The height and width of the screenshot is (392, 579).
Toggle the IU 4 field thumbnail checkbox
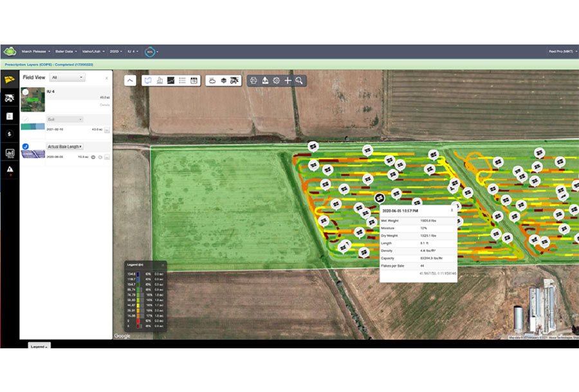(25, 93)
